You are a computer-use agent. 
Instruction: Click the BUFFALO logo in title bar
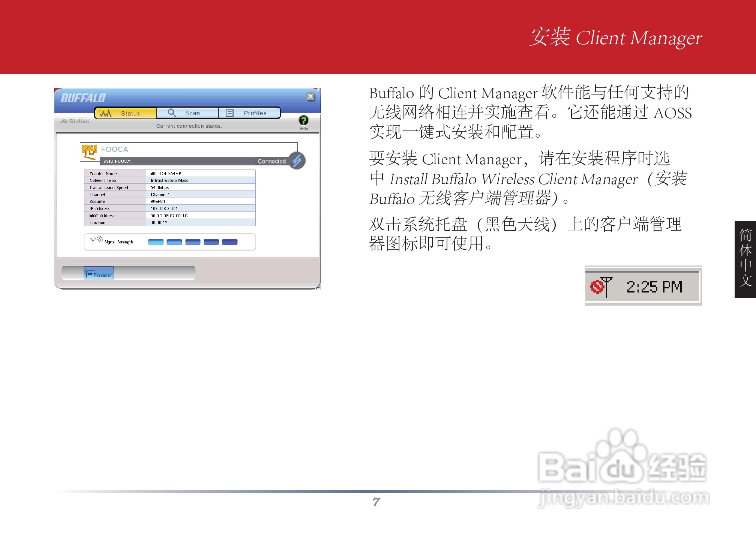click(x=83, y=98)
